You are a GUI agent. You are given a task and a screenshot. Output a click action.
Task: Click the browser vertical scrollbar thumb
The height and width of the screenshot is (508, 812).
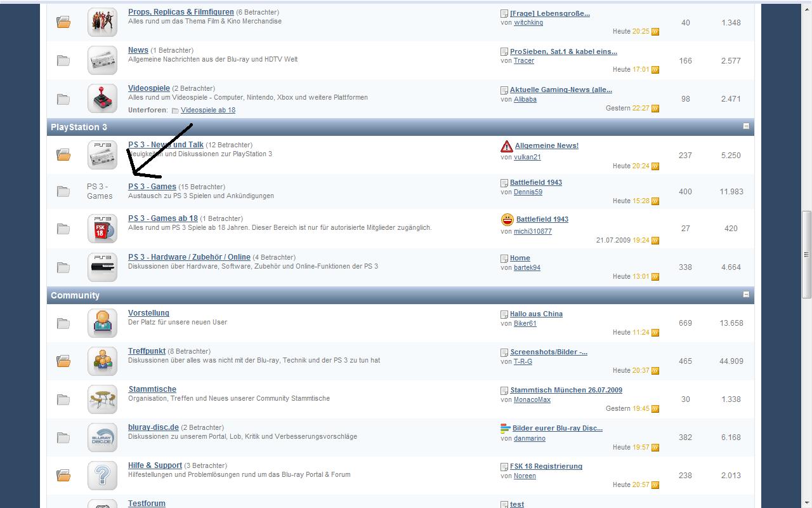807,254
